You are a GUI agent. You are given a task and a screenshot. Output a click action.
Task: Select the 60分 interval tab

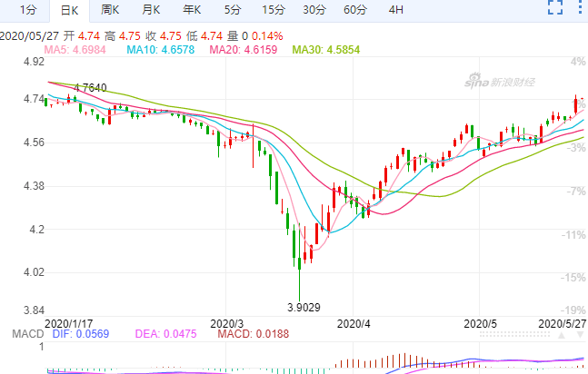(355, 10)
